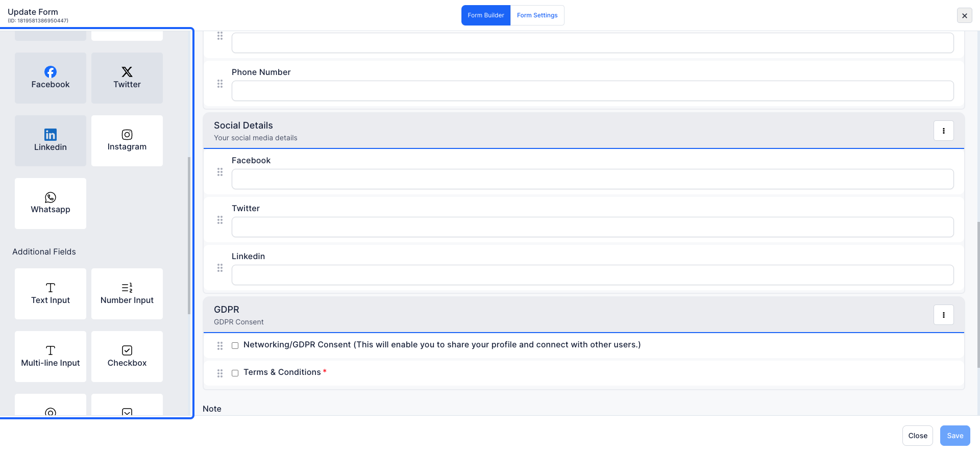Open GDPR section options menu
The height and width of the screenshot is (455, 980).
coord(944,315)
